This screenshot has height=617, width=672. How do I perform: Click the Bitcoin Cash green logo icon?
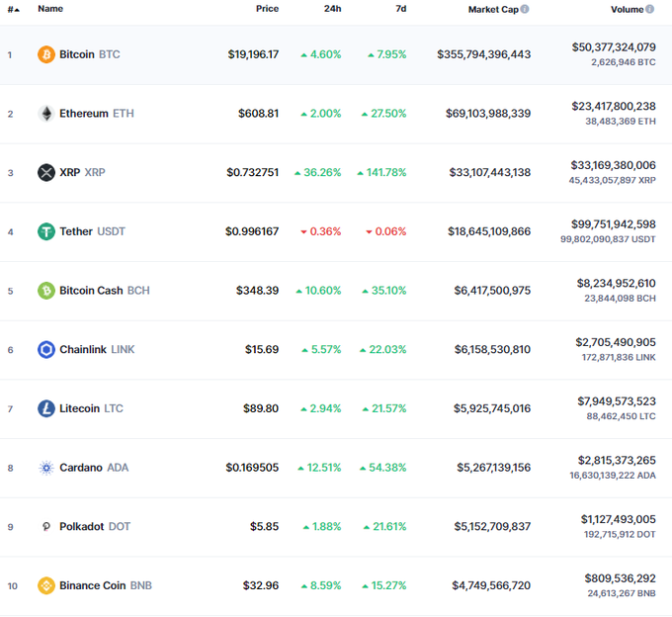tap(46, 291)
